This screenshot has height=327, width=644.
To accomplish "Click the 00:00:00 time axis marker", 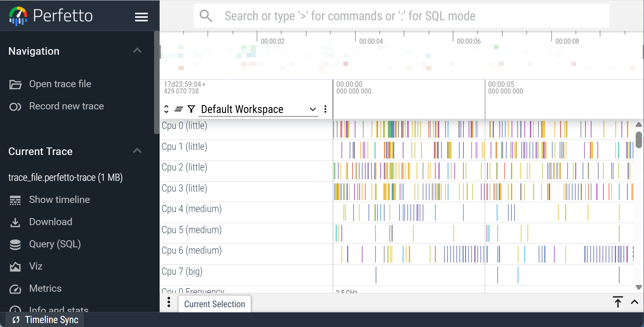I will pos(354,88).
